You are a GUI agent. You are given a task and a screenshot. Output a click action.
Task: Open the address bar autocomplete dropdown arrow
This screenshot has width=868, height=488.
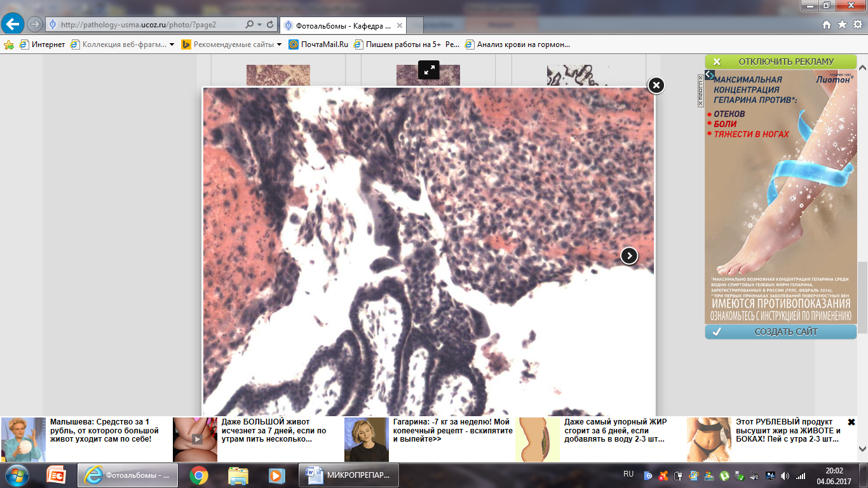[259, 25]
